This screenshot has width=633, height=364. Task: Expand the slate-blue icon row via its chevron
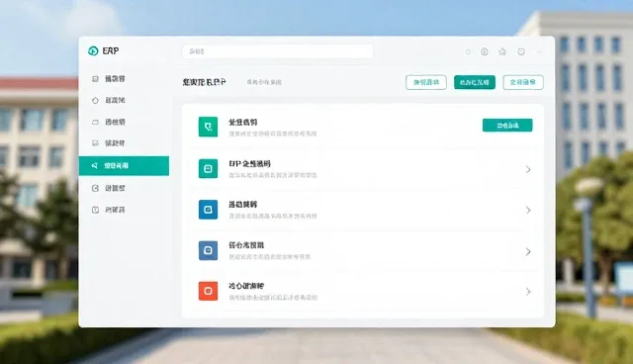(x=528, y=252)
